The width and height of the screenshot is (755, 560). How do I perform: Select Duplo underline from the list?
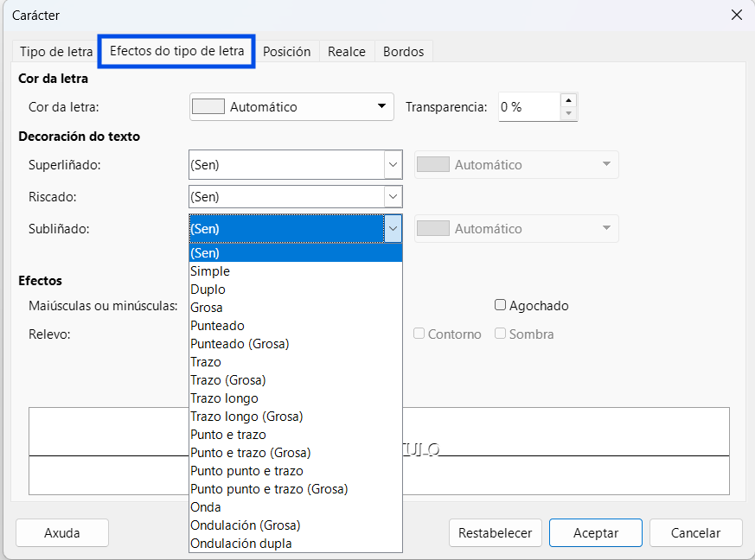pos(296,290)
